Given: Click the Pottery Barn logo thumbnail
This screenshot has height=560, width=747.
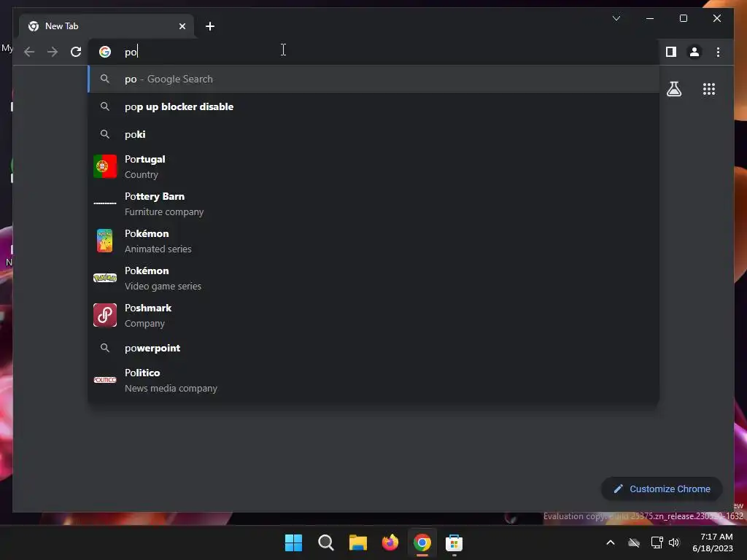Looking at the screenshot, I should tap(105, 203).
